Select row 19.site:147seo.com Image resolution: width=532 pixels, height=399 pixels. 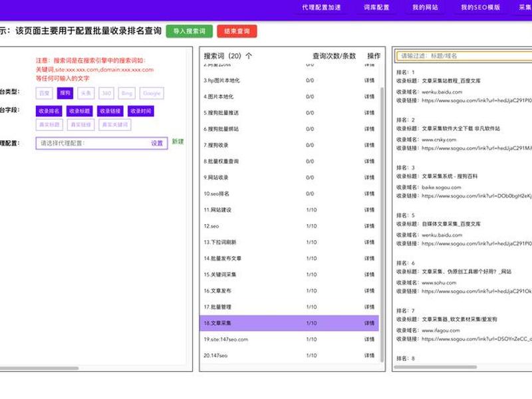(x=289, y=339)
